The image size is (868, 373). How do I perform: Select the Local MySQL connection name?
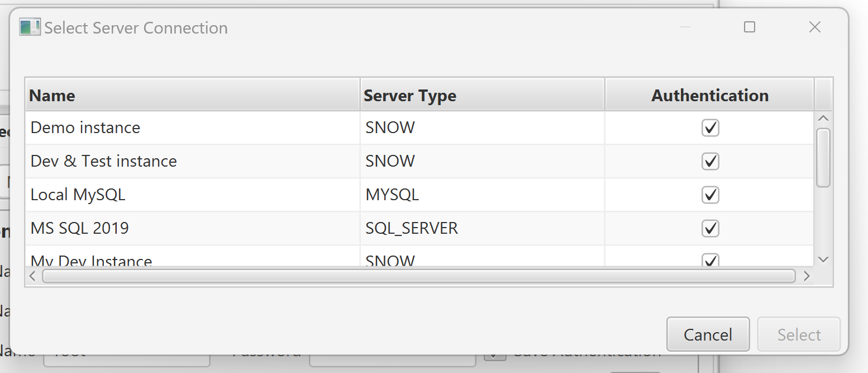coord(78,195)
